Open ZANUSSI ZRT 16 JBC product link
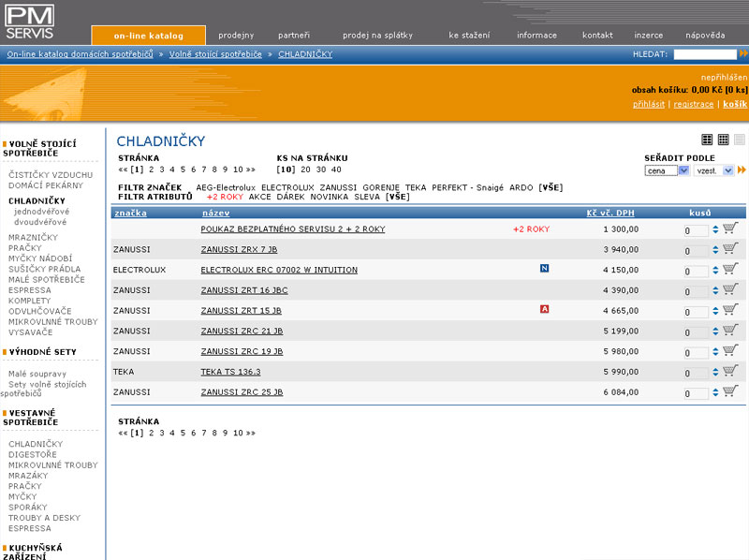 click(x=244, y=290)
